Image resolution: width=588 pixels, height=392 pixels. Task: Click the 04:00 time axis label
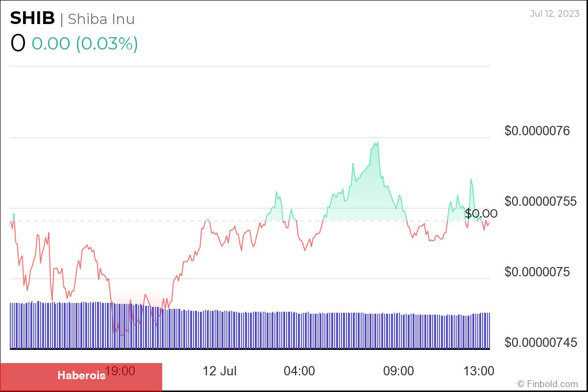tap(299, 371)
